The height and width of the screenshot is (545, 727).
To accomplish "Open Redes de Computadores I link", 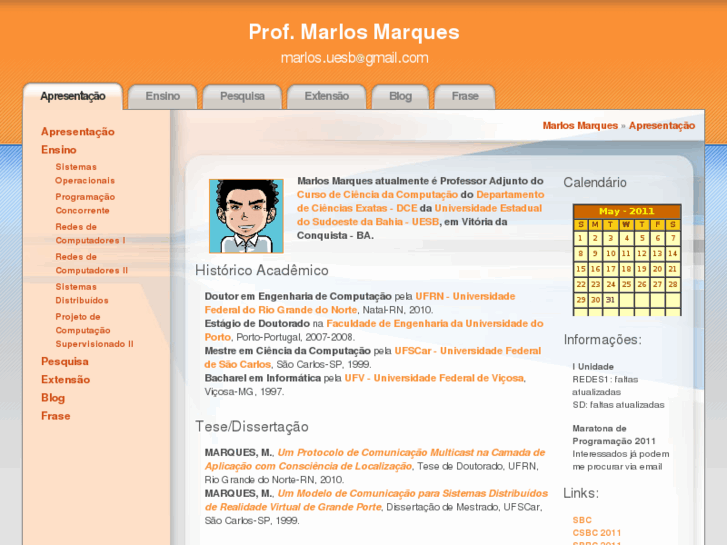I will pos(90,233).
